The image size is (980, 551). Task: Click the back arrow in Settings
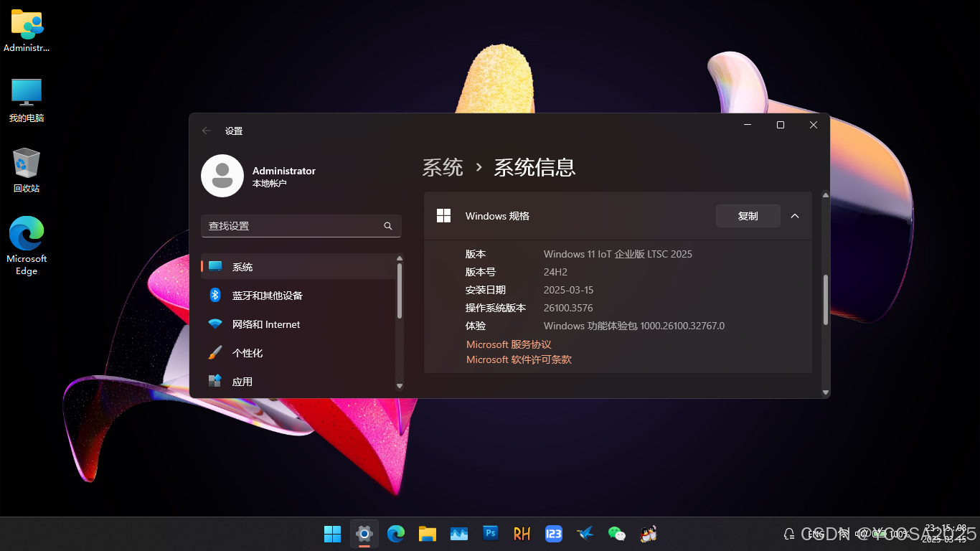point(207,131)
